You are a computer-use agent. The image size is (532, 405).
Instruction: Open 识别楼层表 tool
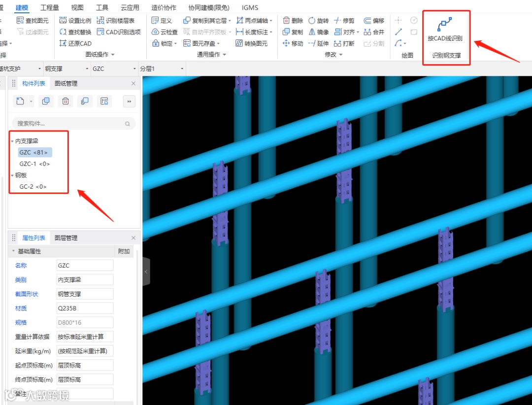[116, 20]
